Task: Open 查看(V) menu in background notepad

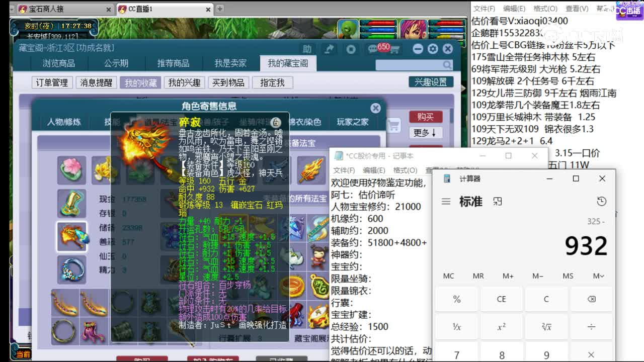Action: [577, 9]
